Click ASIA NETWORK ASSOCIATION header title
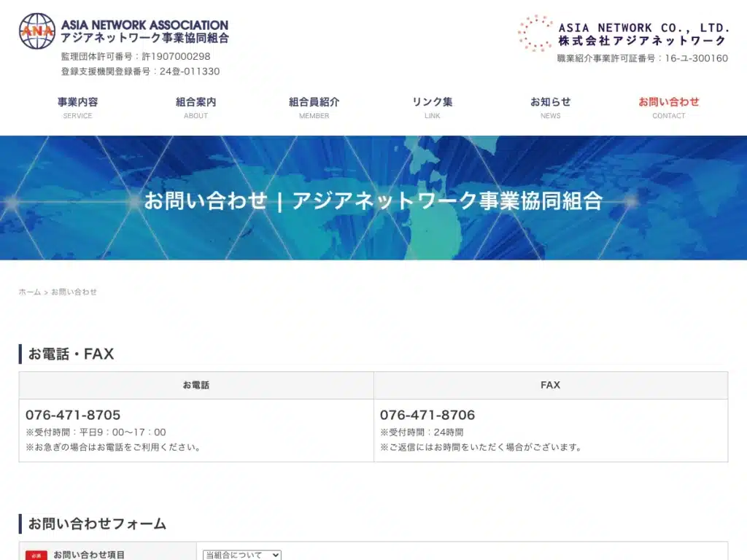Screen dimensions: 747x560 tap(144, 25)
